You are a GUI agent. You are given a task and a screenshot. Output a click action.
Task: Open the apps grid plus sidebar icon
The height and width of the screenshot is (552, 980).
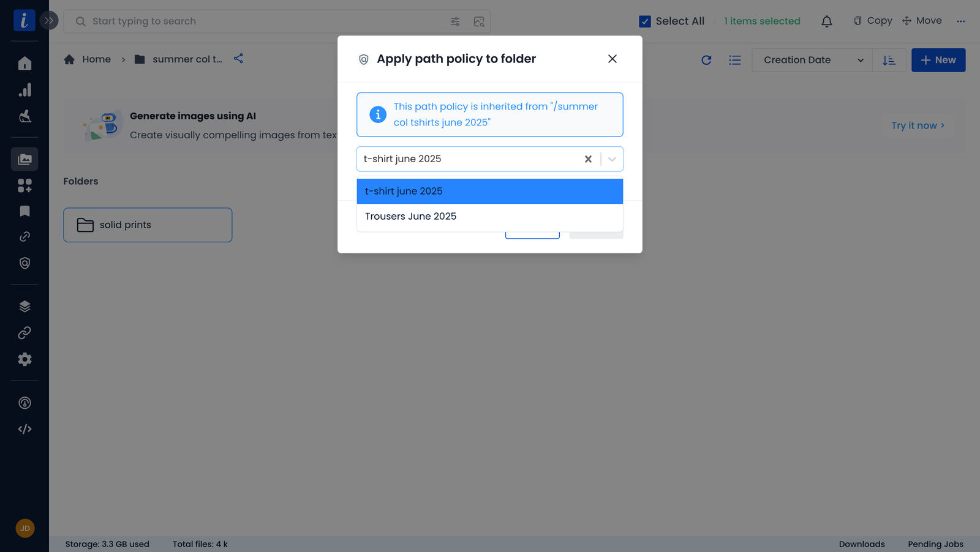(x=24, y=185)
